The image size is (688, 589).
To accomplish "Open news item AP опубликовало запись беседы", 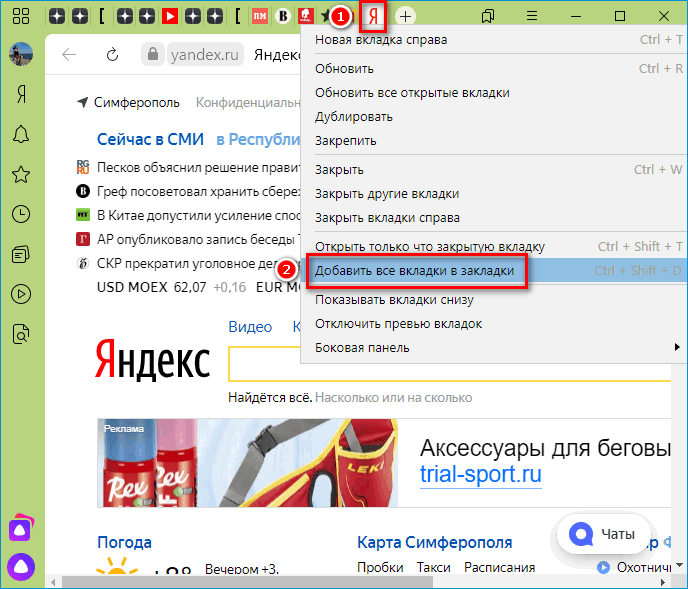I will point(199,240).
